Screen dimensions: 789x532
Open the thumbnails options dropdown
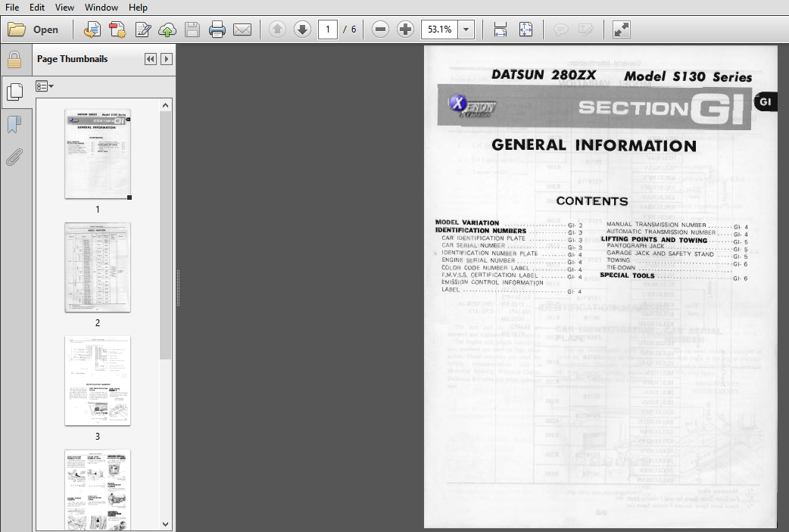44,86
